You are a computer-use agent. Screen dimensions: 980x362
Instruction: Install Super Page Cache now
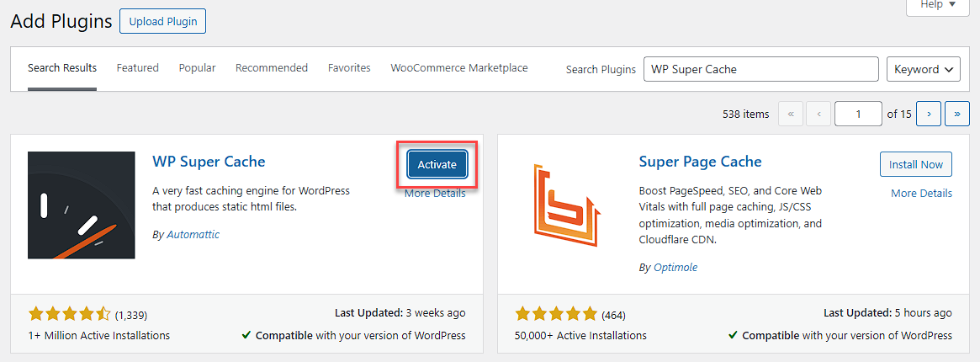tap(916, 165)
